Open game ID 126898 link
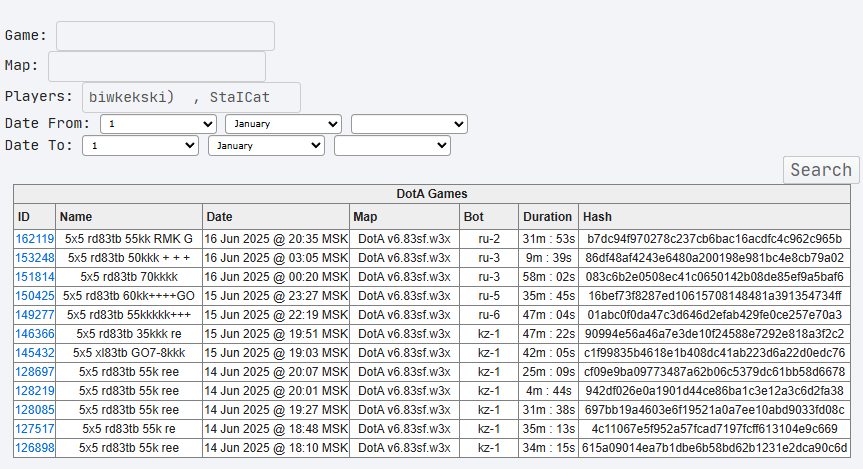The image size is (863, 469). tap(35, 448)
